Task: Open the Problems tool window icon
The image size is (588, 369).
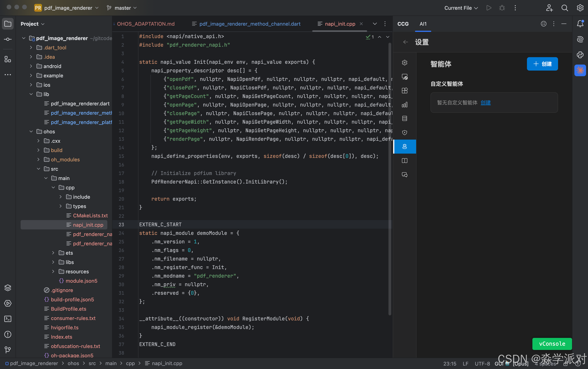Action: point(8,334)
